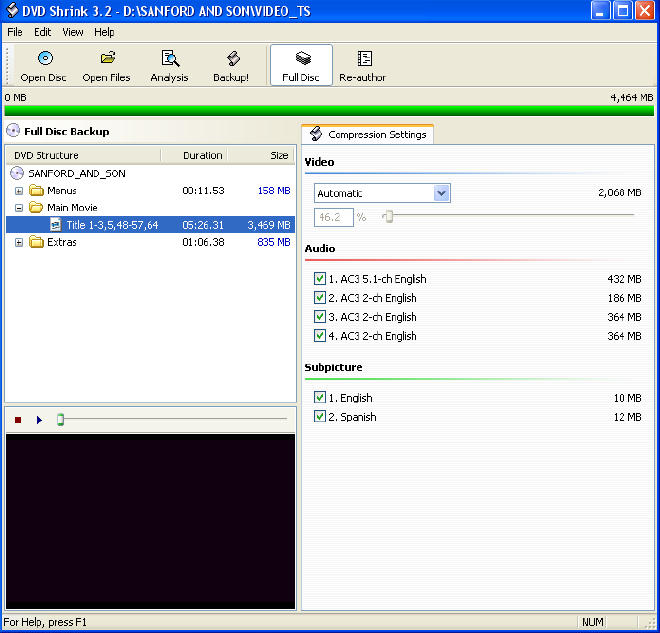Select the Title 1-3,5,48-57,64 row
Viewport: 660px width, 633px height.
pos(150,225)
